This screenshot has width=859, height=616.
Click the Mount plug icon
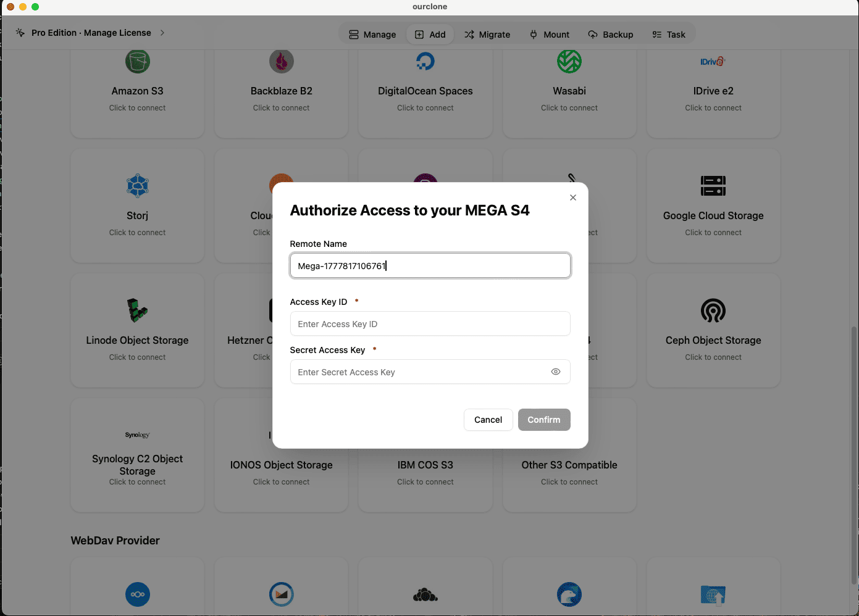pos(534,35)
